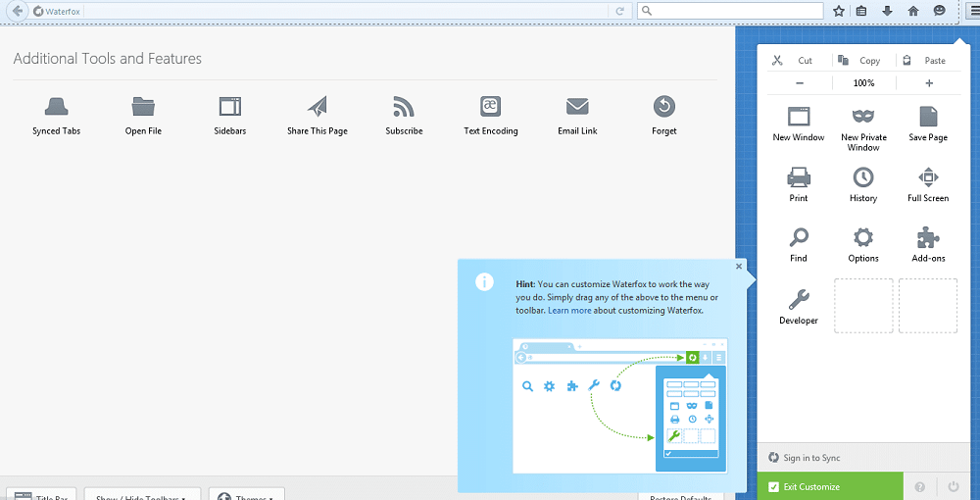Close the customize hint popup
This screenshot has height=500, width=980.
(739, 267)
